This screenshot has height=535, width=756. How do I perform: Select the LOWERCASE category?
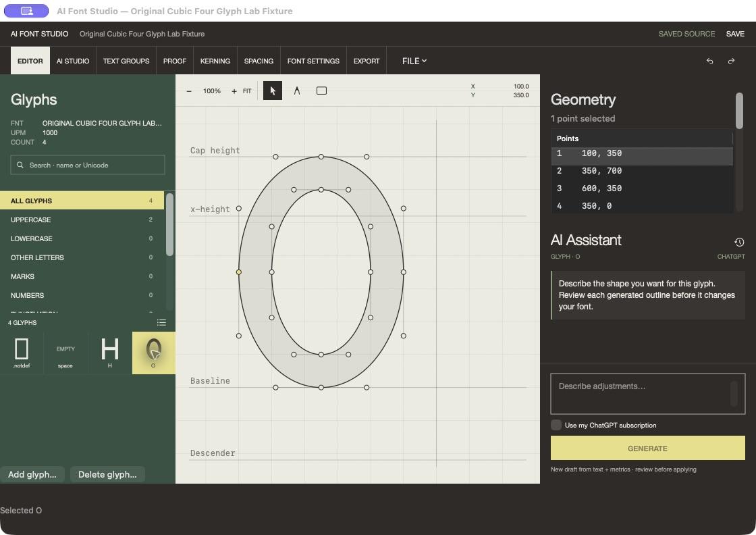point(82,238)
